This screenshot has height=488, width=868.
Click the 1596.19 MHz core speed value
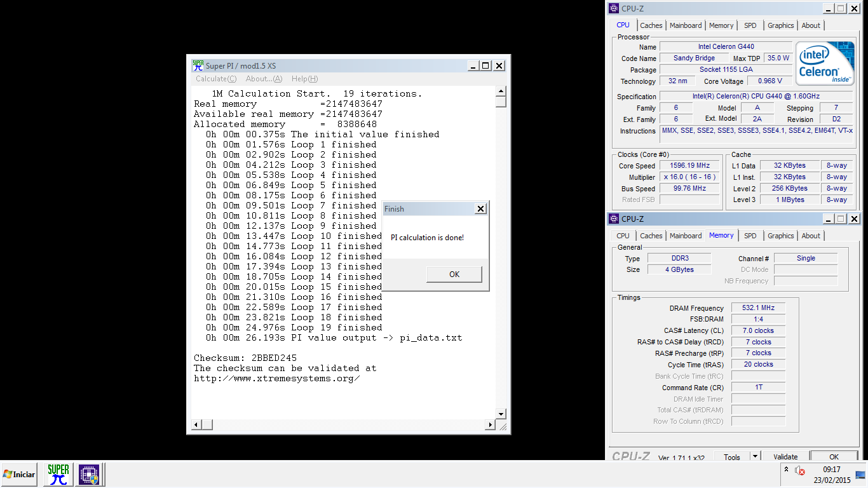coord(689,166)
